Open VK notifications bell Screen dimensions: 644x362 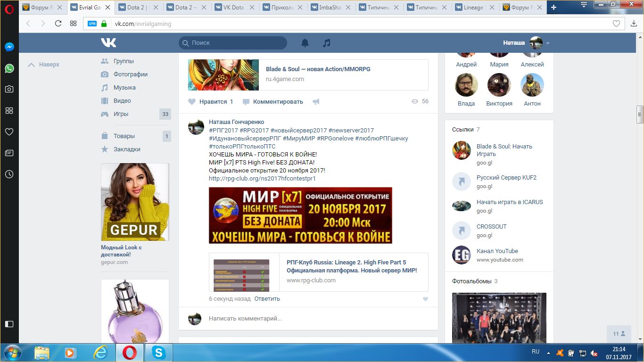pyautogui.click(x=305, y=43)
